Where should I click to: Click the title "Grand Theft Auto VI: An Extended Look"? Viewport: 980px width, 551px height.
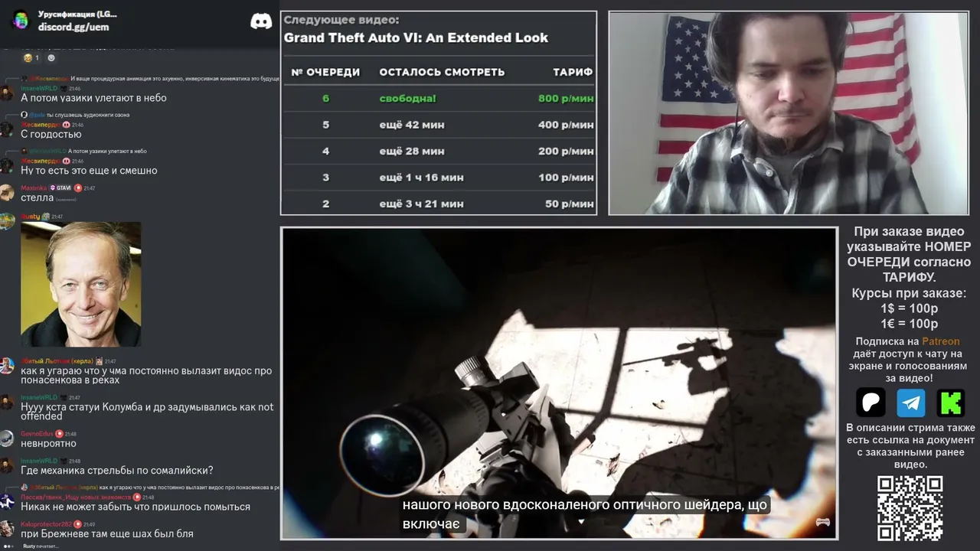point(416,37)
